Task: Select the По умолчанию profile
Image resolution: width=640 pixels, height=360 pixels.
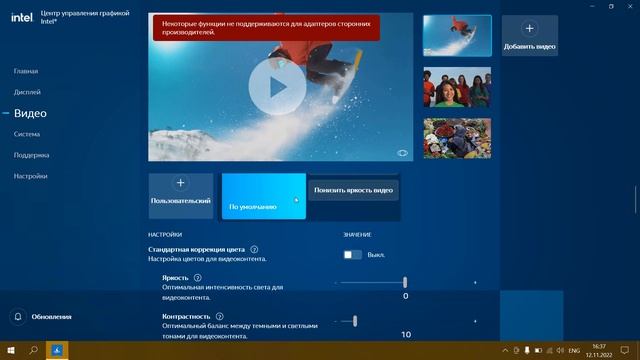Action: pos(264,196)
